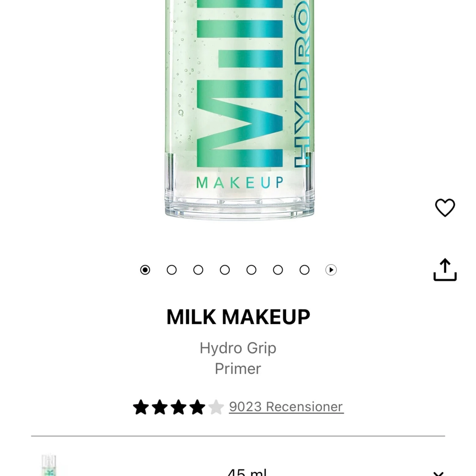This screenshot has height=476, width=476.
Task: Play the product video dot
Action: (x=331, y=270)
